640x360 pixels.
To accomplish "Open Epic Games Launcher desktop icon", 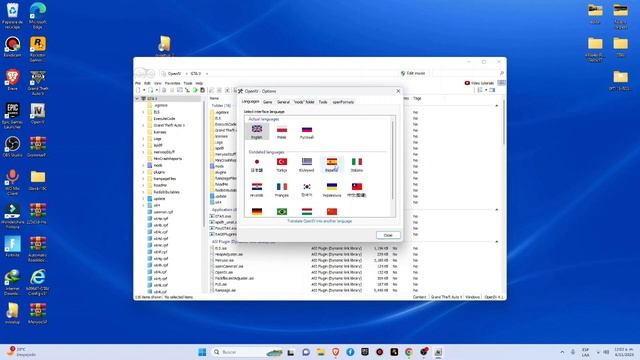I will 13,116.
